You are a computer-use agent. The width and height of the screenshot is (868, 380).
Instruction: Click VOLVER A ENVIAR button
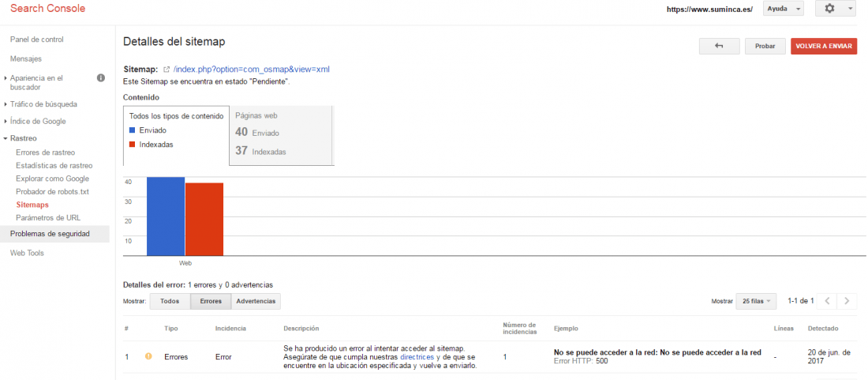point(824,47)
